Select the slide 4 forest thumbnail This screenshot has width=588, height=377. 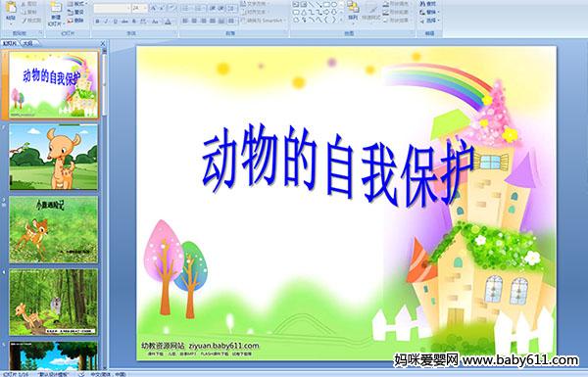click(x=53, y=302)
